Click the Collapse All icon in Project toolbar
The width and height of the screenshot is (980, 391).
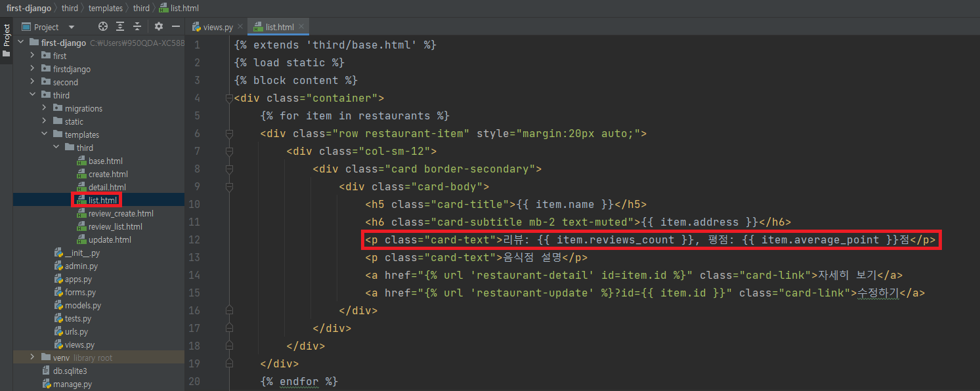click(137, 27)
